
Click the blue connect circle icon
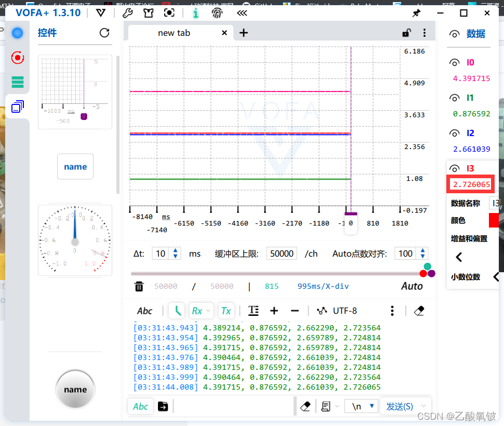(17, 33)
